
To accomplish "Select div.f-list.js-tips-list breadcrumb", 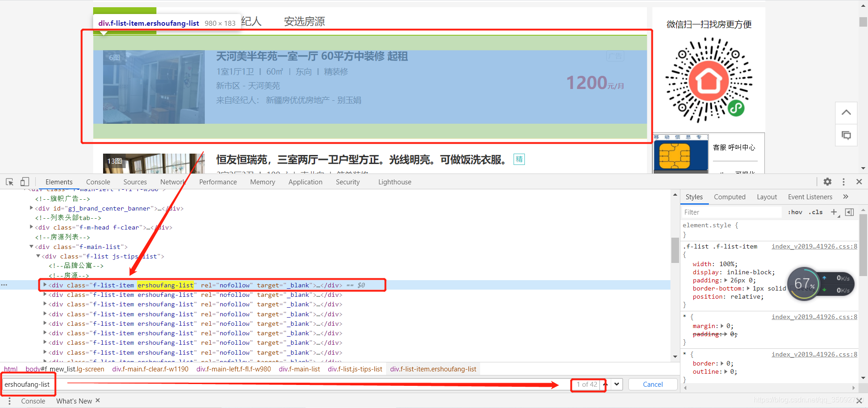I will (x=355, y=369).
